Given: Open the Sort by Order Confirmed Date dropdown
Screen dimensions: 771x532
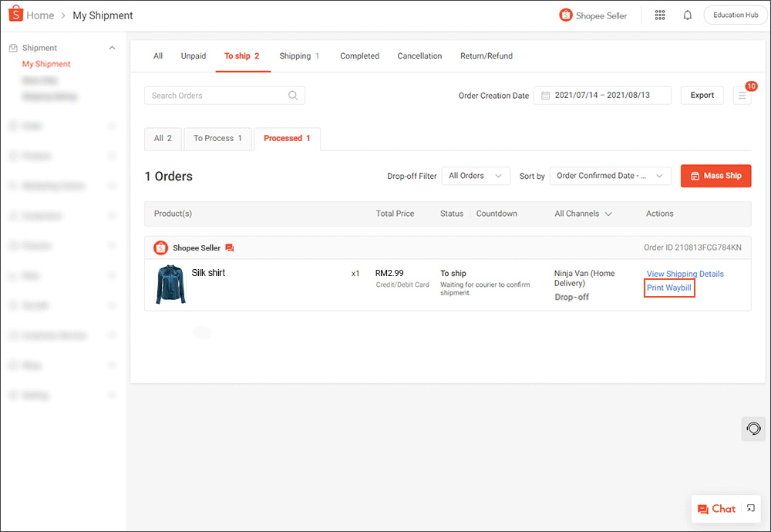Looking at the screenshot, I should pyautogui.click(x=610, y=176).
